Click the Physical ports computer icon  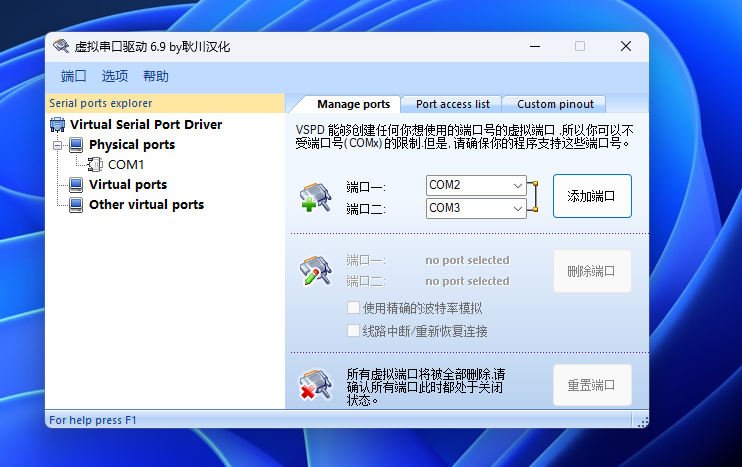coord(76,145)
